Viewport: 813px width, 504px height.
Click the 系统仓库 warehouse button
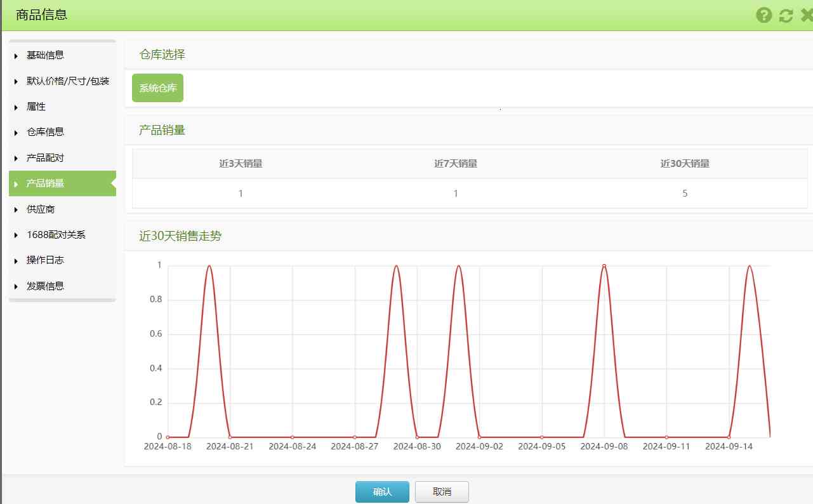coord(157,88)
